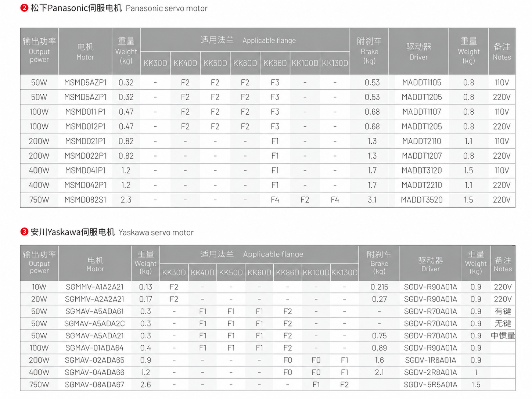
Task: Pick motor SGMAV-02ADA65
Action: [x=95, y=360]
